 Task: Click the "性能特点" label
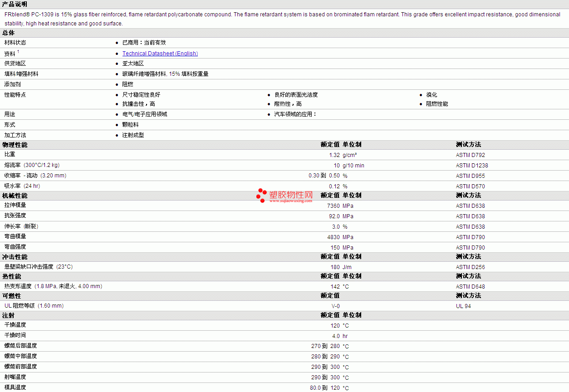tap(15, 95)
